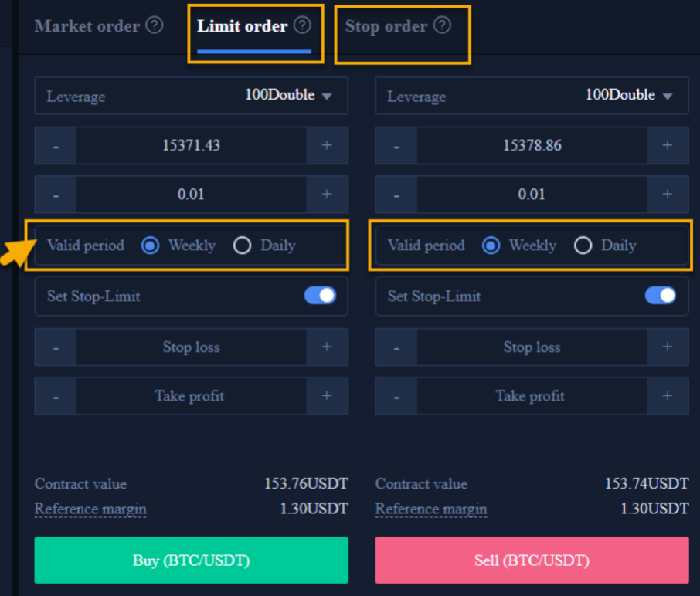The width and height of the screenshot is (700, 596).
Task: Click the Limit order help question mark
Action: 302,25
